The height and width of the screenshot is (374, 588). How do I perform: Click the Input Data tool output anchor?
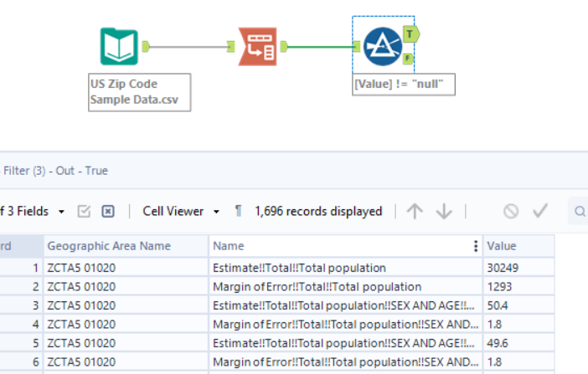click(147, 46)
